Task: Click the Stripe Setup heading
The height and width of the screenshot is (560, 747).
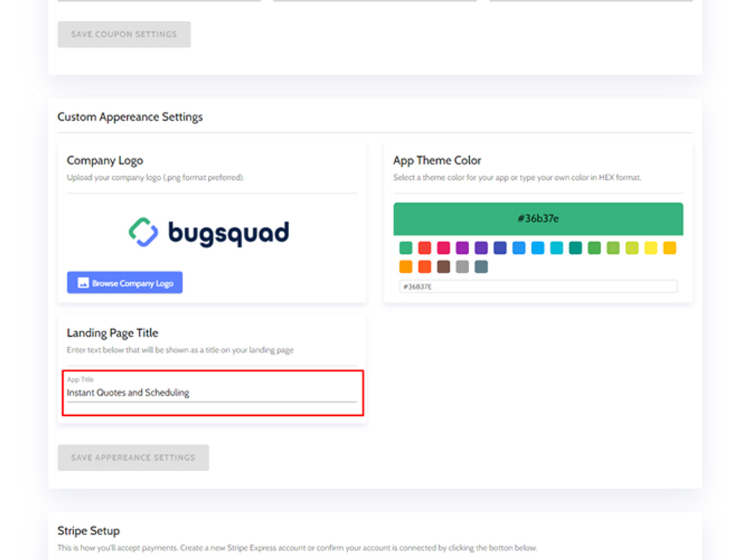Action: (x=89, y=530)
